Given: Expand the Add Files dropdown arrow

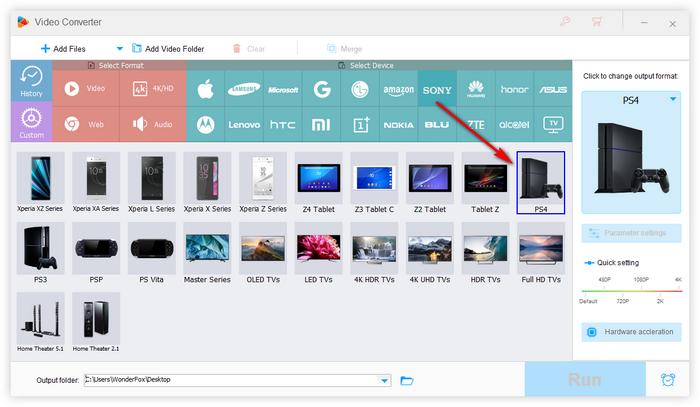Looking at the screenshot, I should tap(119, 49).
